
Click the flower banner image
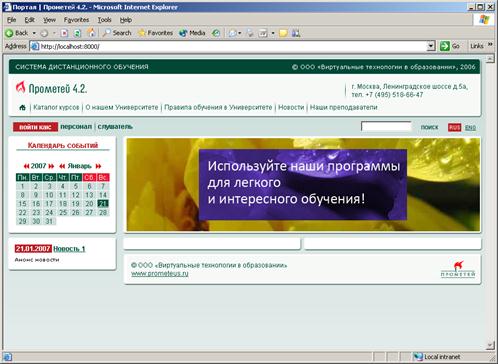tap(303, 185)
